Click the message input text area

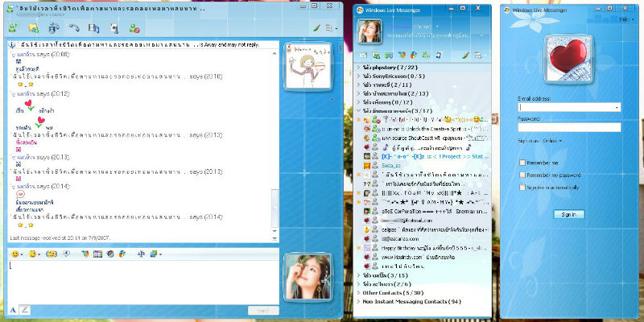tap(142, 282)
